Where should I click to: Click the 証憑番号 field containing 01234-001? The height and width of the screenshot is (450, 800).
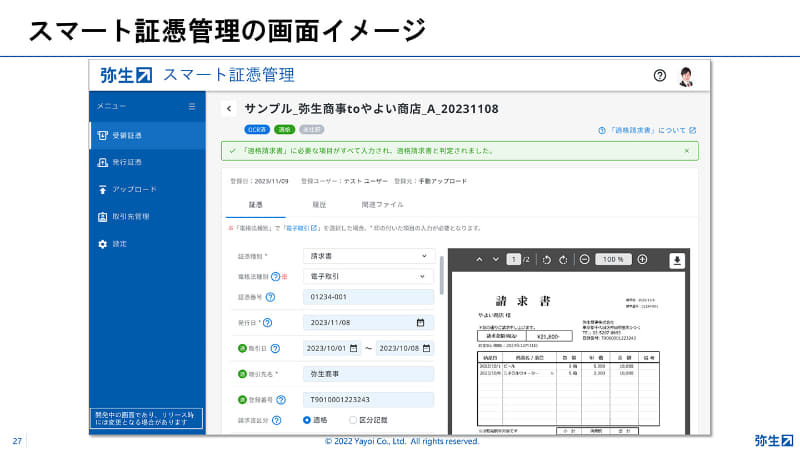click(x=368, y=297)
